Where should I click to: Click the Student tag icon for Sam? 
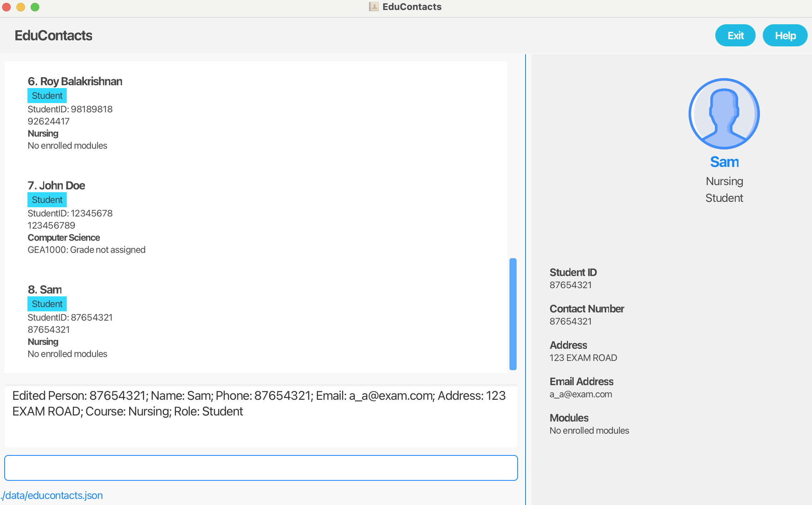click(x=47, y=303)
